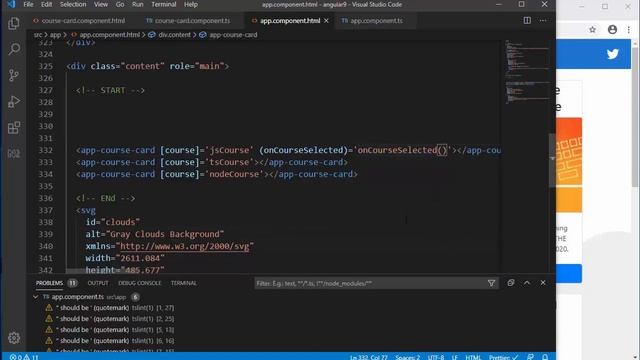Open the Manage gear icon
The height and width of the screenshot is (360, 640).
tap(14, 338)
